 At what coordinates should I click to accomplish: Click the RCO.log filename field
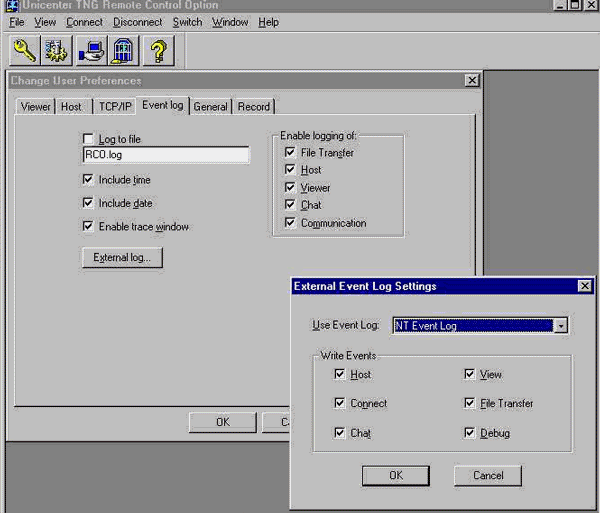click(166, 155)
